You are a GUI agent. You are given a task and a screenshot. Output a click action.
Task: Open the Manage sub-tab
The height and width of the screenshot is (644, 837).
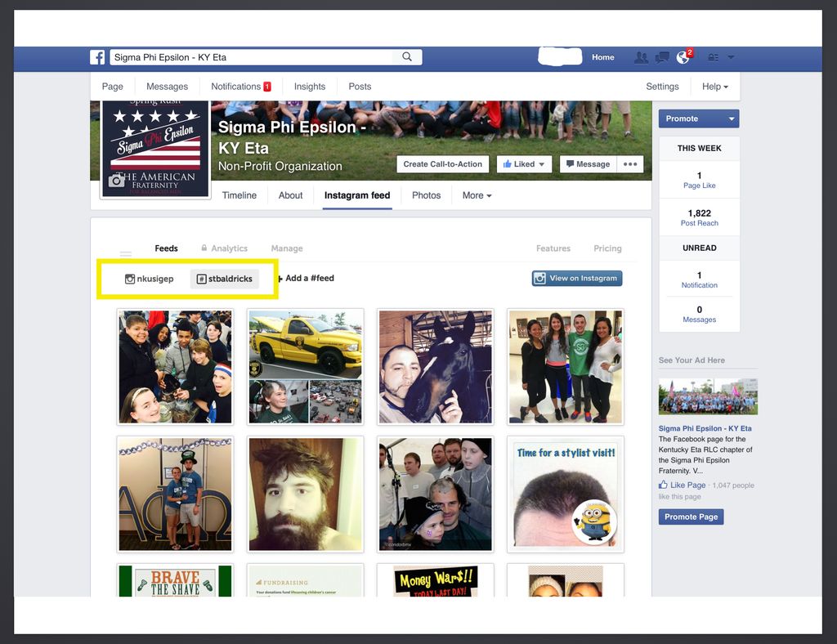tap(287, 248)
